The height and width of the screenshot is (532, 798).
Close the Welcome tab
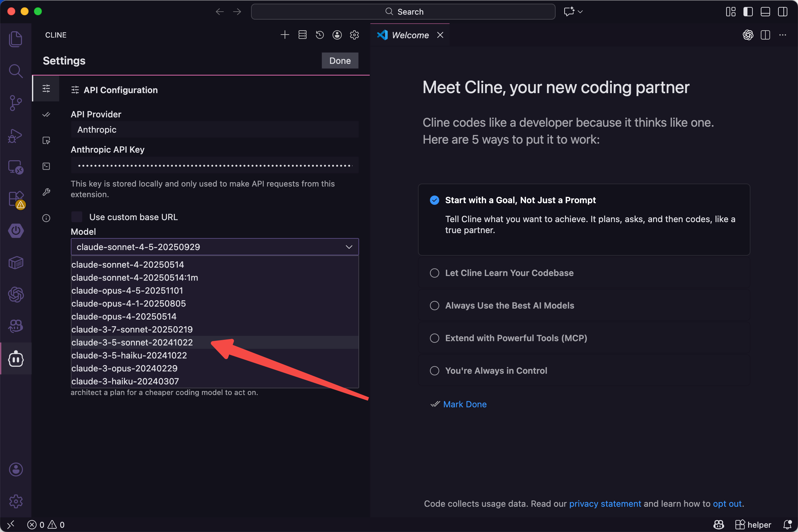(440, 35)
